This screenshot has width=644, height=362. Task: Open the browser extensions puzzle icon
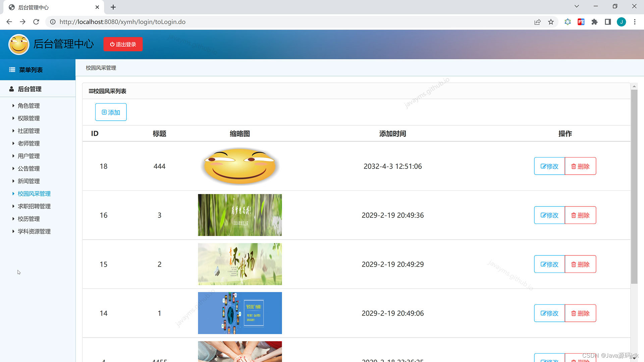[594, 22]
